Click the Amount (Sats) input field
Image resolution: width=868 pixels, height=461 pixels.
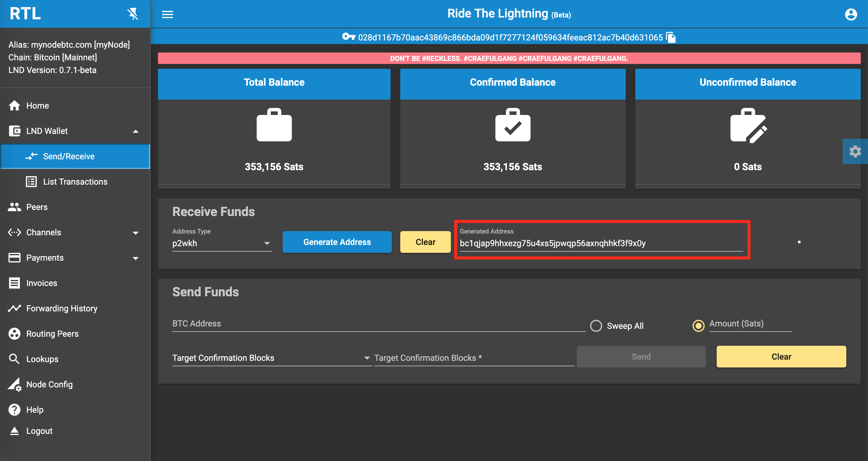[750, 324]
